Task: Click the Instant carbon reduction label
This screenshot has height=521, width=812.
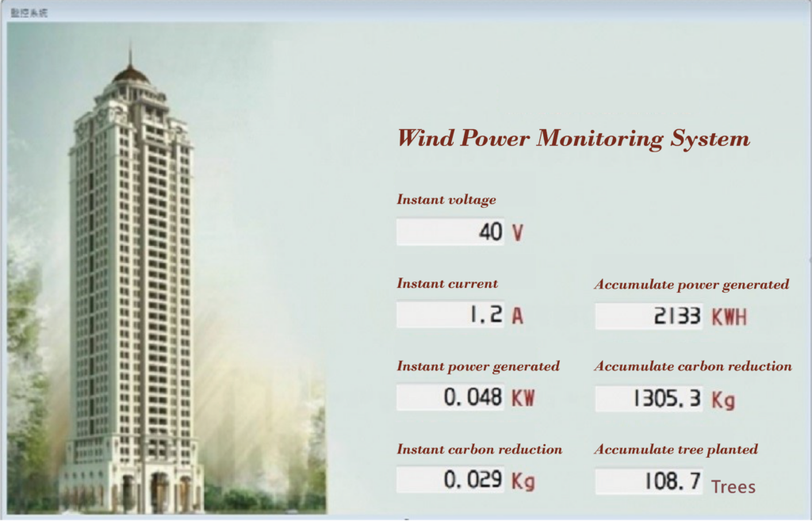Action: point(480,450)
